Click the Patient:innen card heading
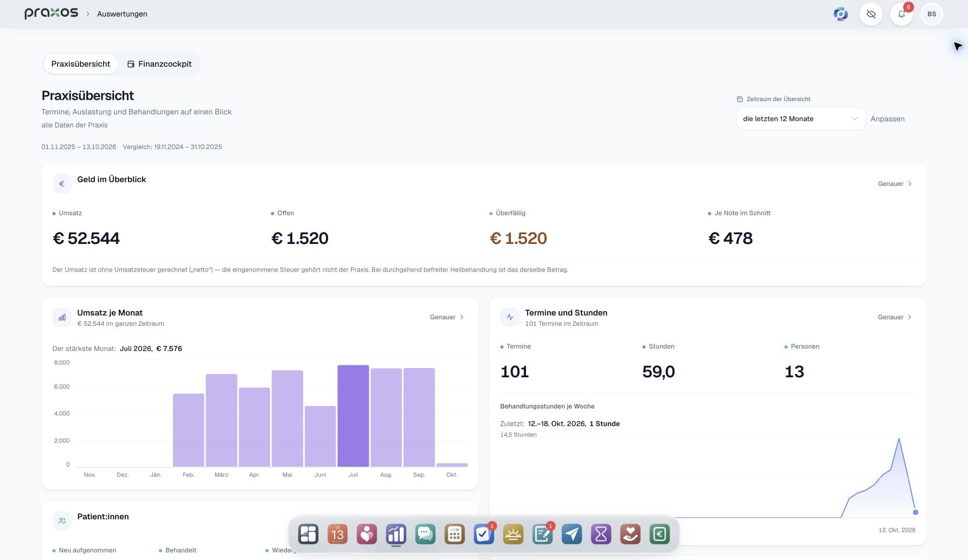968x560 pixels. click(x=103, y=517)
